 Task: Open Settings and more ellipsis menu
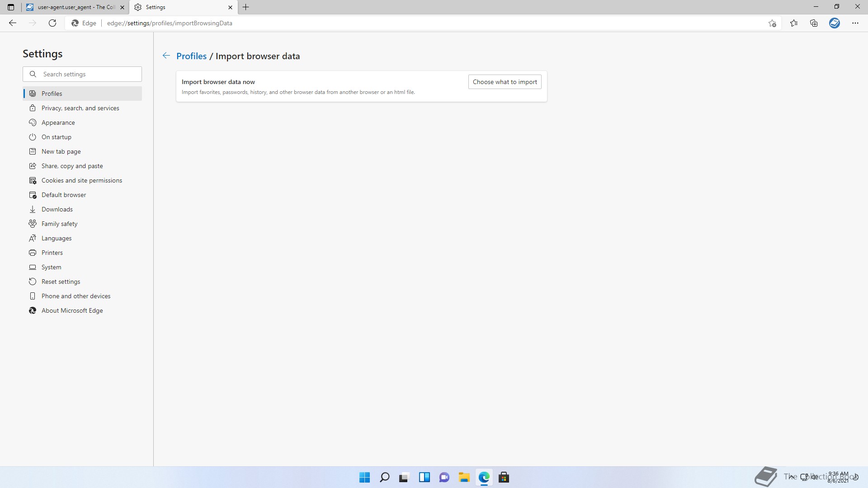tap(855, 23)
